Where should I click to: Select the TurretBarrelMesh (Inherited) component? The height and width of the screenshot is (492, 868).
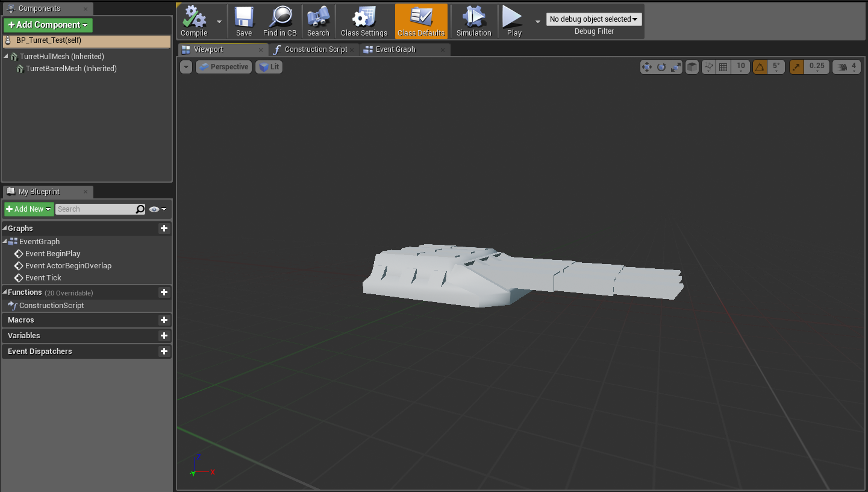click(x=71, y=69)
